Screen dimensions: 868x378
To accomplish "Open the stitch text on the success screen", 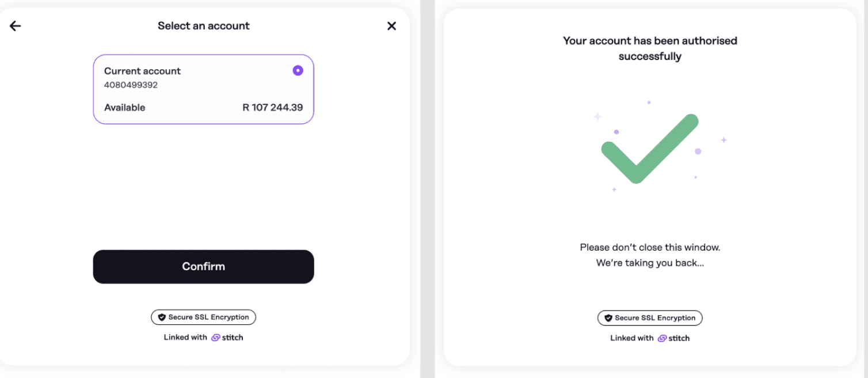I will click(679, 338).
